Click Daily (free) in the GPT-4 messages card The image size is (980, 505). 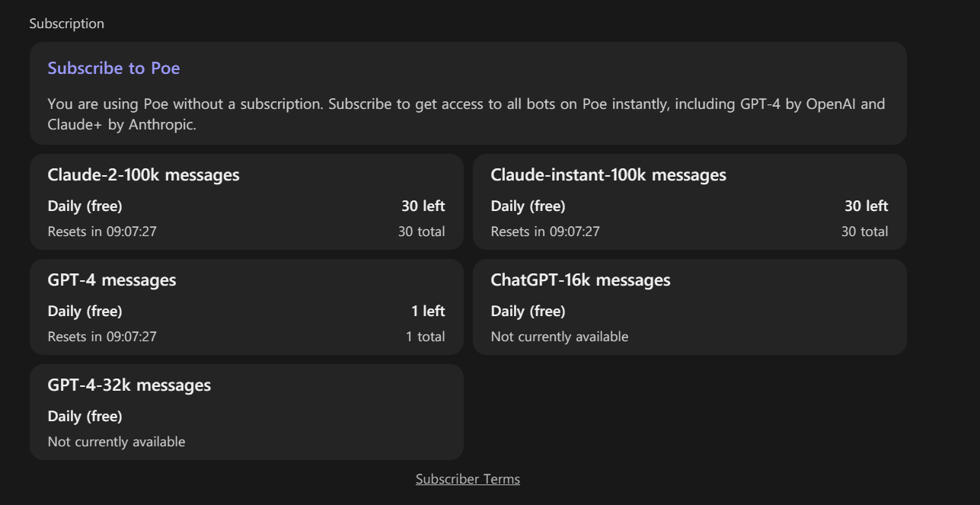tap(85, 312)
